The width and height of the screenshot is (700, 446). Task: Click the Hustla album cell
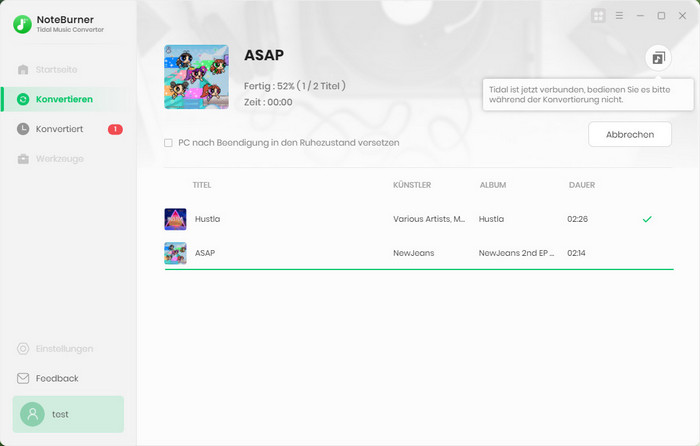(x=492, y=219)
